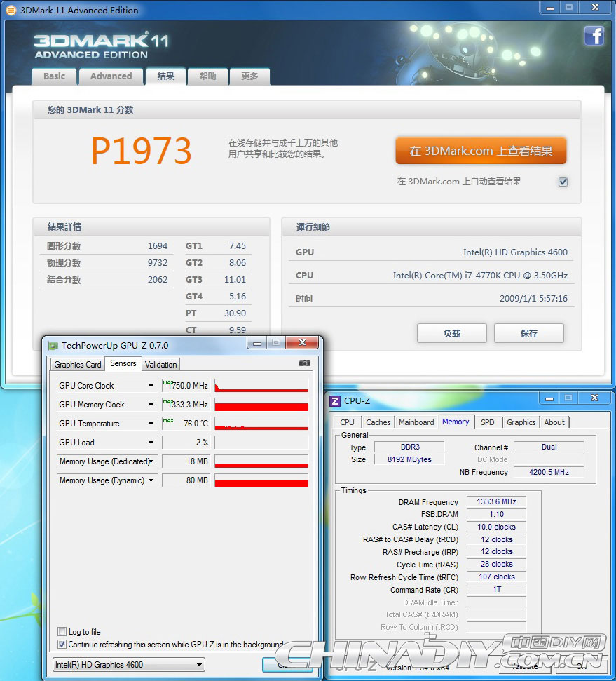Click the GPU Core Clock history graph
Screen dimensions: 616x681
tap(261, 386)
